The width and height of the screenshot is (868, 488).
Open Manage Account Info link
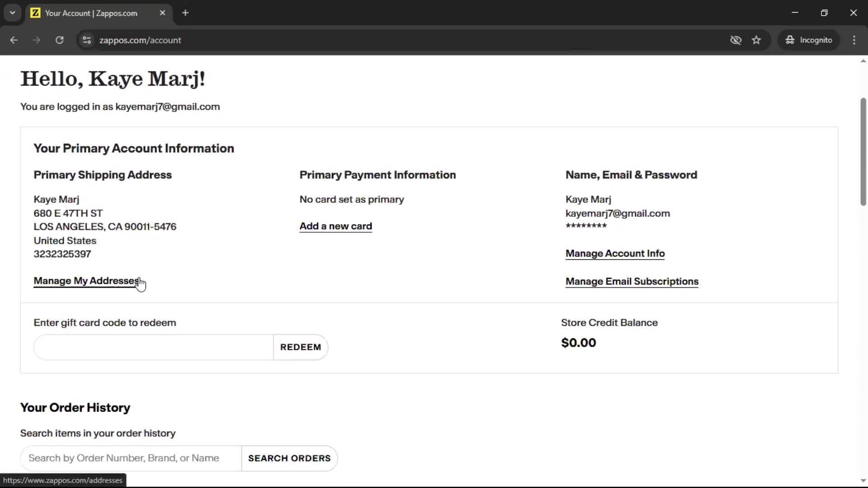(x=615, y=253)
